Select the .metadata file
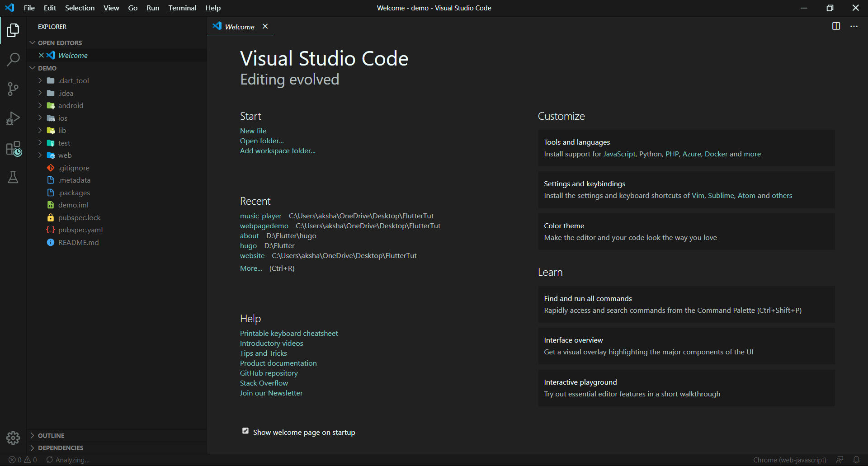The image size is (868, 466). click(x=117, y=180)
